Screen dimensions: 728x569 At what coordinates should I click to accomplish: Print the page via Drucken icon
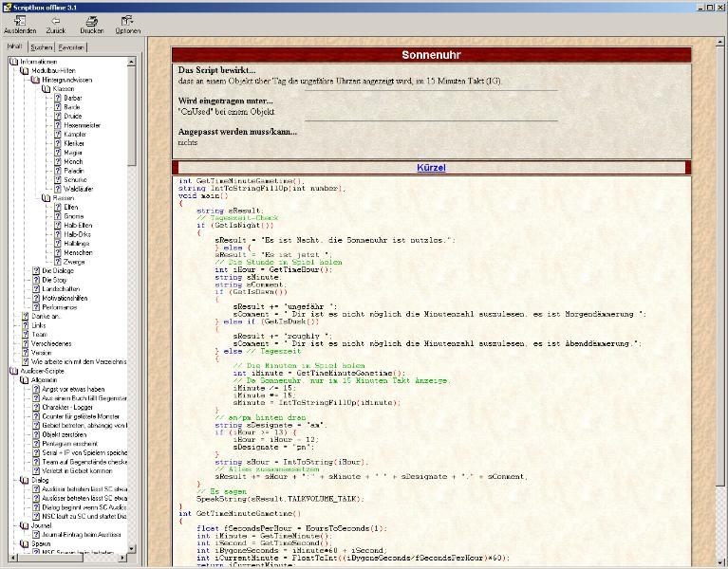click(x=91, y=24)
